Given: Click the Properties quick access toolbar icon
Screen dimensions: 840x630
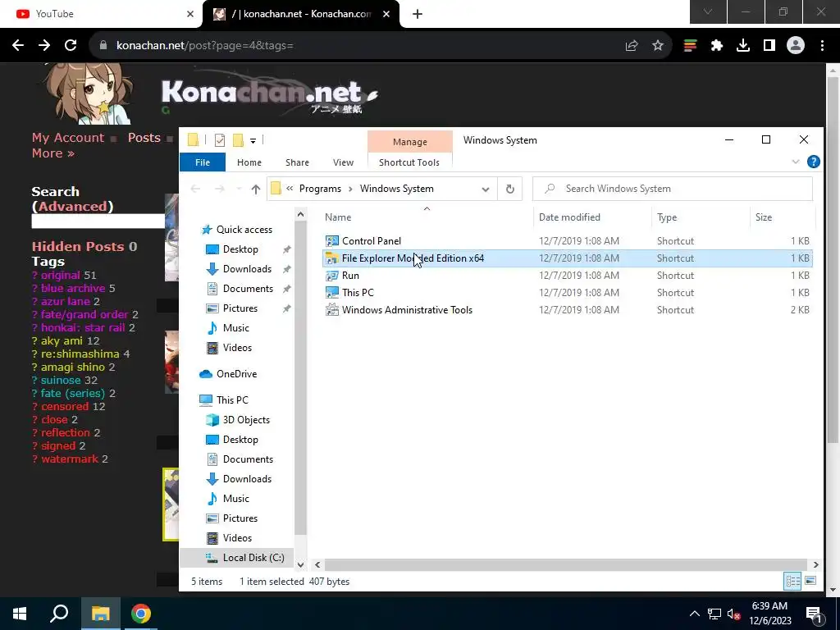Looking at the screenshot, I should 220,140.
